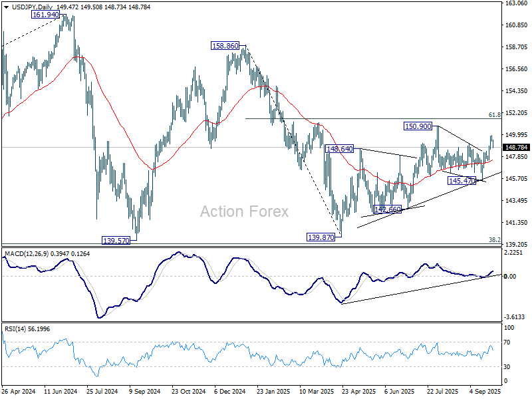This screenshot has width=532, height=399.
Task: Click the 139.570 low label
Action: coord(116,241)
